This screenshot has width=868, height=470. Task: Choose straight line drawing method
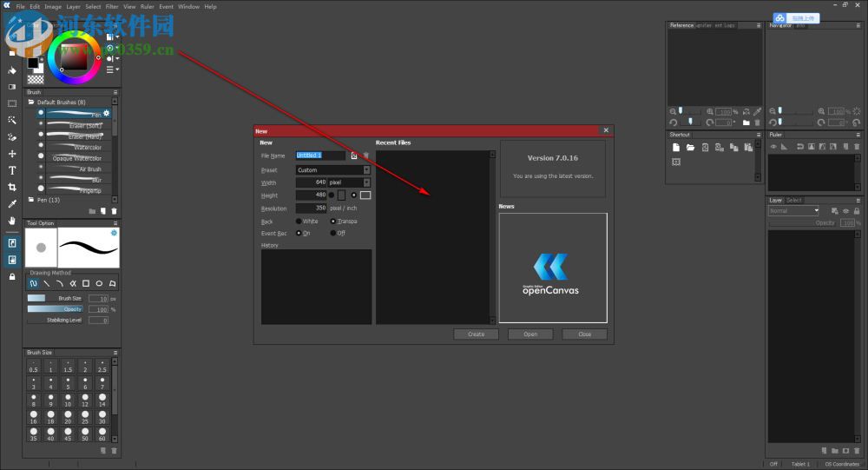pyautogui.click(x=47, y=283)
